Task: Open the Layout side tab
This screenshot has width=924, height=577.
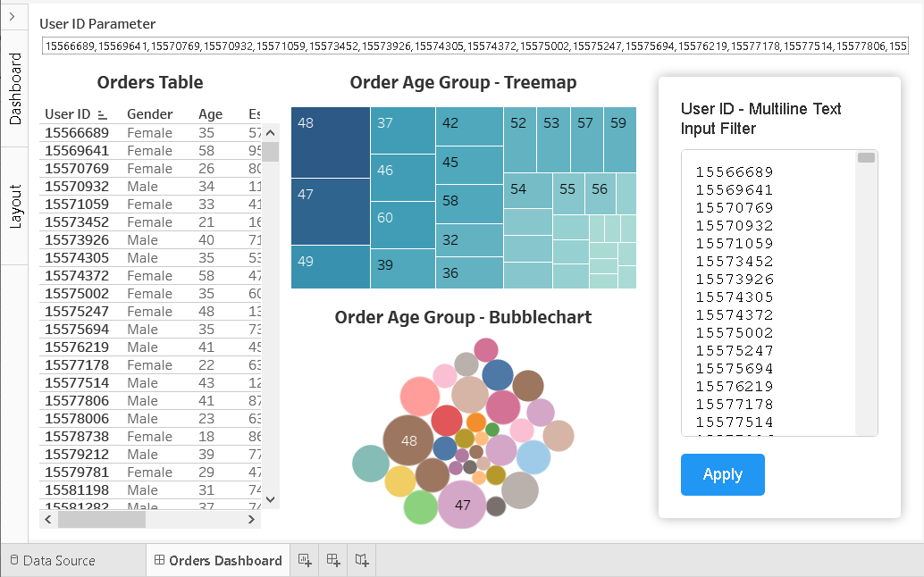Action: click(14, 206)
